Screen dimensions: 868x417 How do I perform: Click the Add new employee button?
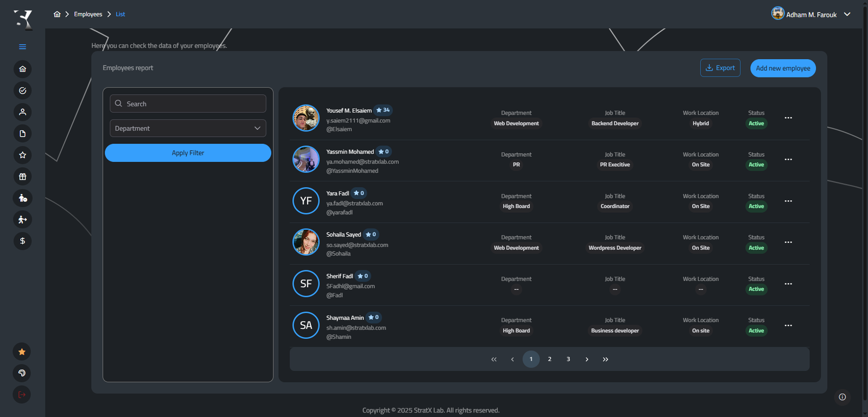tap(782, 68)
